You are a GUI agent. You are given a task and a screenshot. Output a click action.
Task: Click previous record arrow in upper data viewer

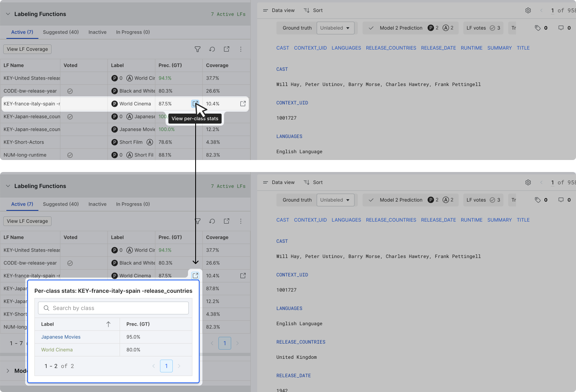541,10
